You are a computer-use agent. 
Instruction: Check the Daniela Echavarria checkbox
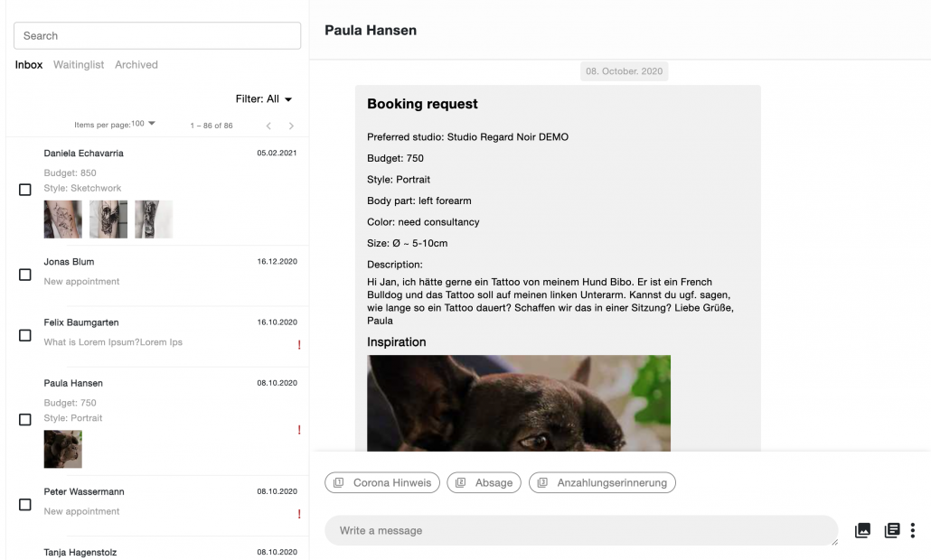25,191
